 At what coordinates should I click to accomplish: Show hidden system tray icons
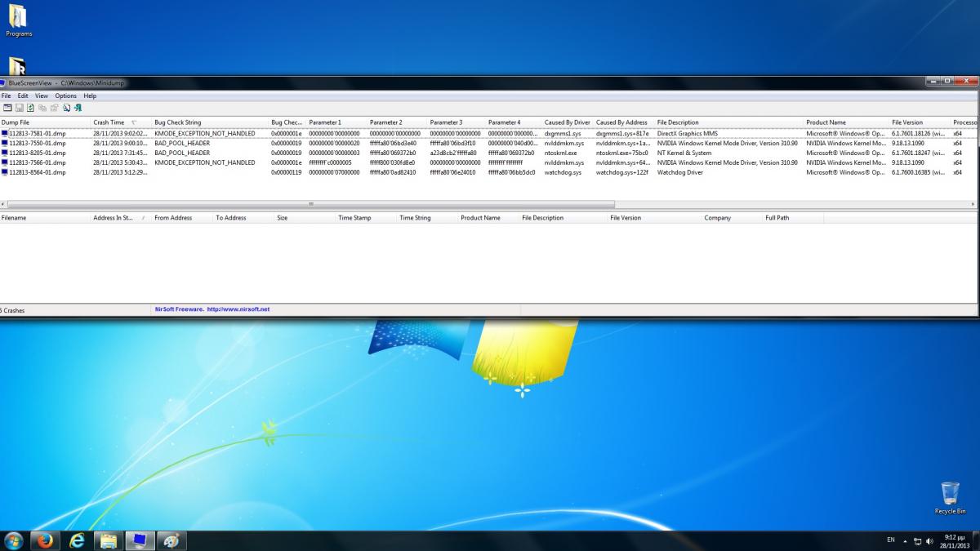pyautogui.click(x=905, y=540)
